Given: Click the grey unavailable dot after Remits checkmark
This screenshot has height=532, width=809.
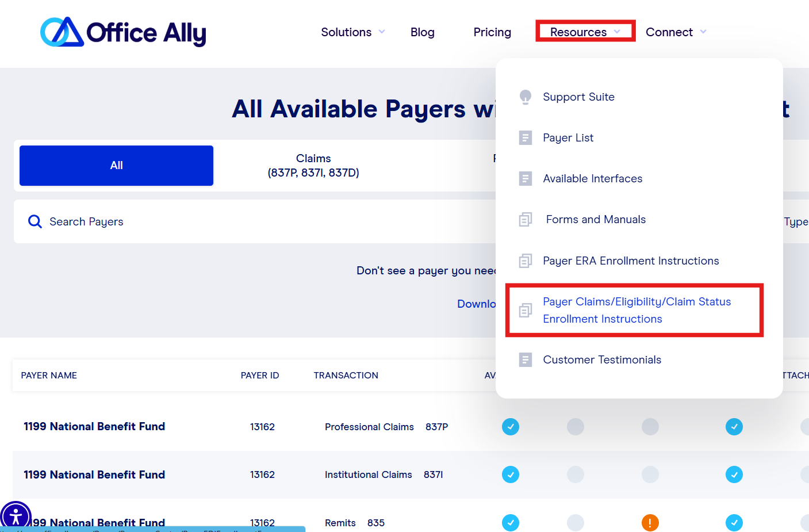Looking at the screenshot, I should pos(576,523).
